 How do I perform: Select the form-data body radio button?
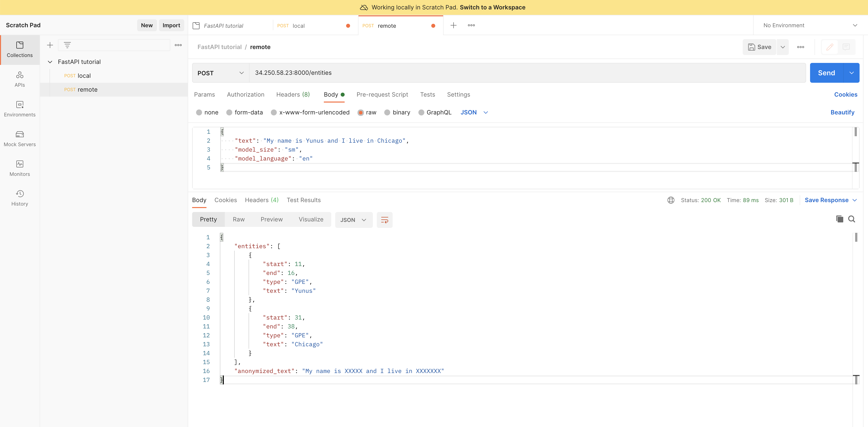(x=229, y=112)
